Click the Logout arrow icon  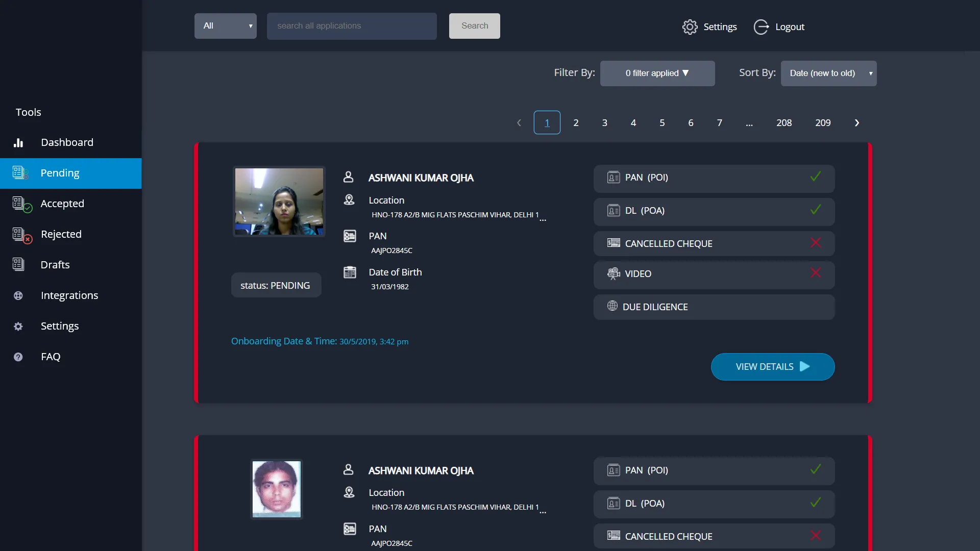(x=761, y=27)
